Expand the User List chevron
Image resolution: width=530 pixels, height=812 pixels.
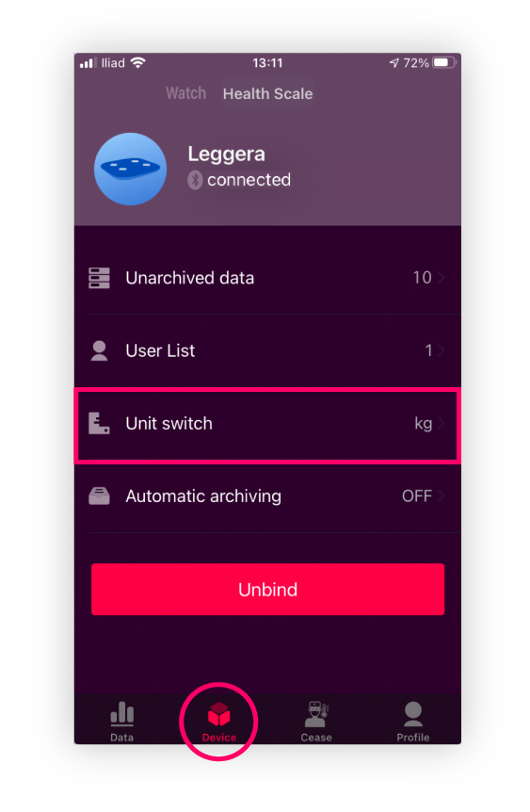click(442, 350)
